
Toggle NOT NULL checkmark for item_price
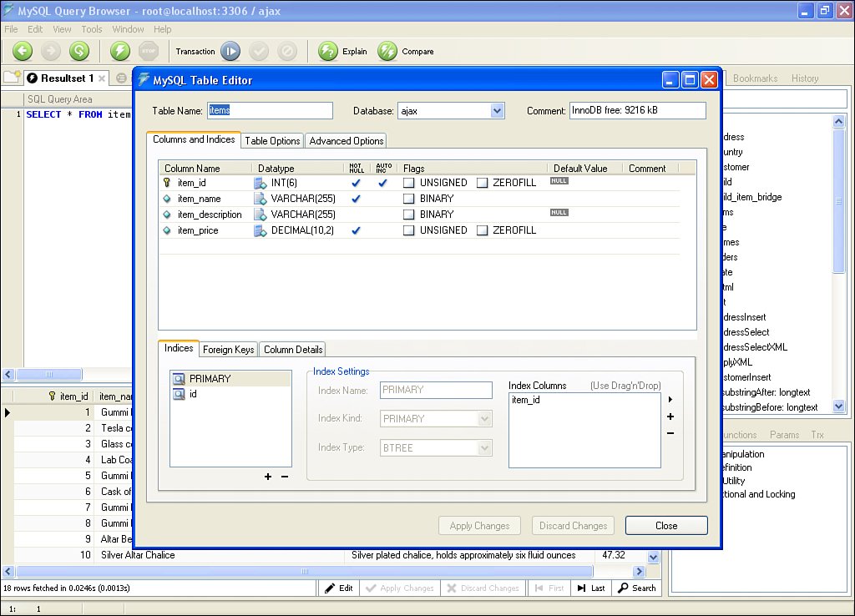tap(356, 230)
